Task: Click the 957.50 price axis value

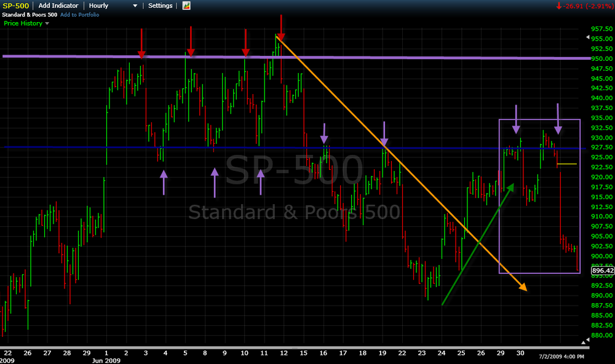Action: [x=601, y=29]
